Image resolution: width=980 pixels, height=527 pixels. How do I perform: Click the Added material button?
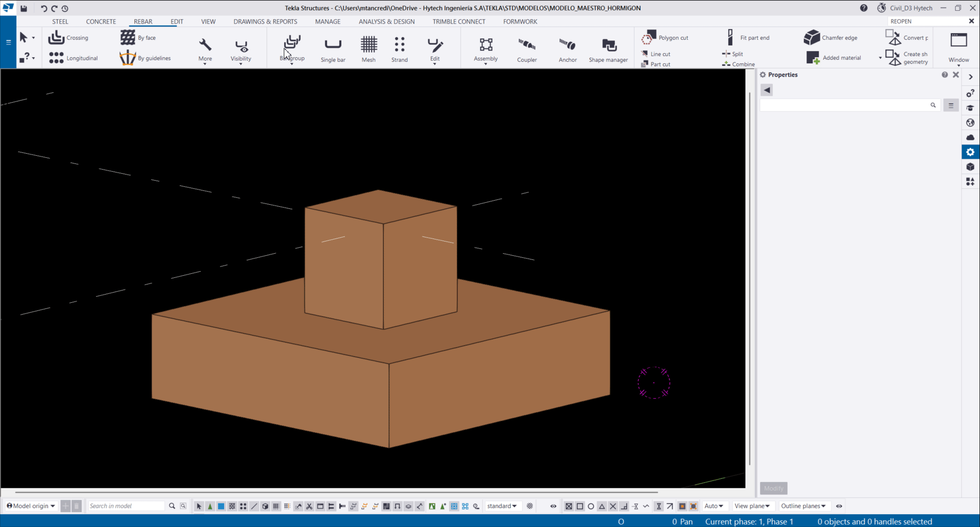coord(835,58)
